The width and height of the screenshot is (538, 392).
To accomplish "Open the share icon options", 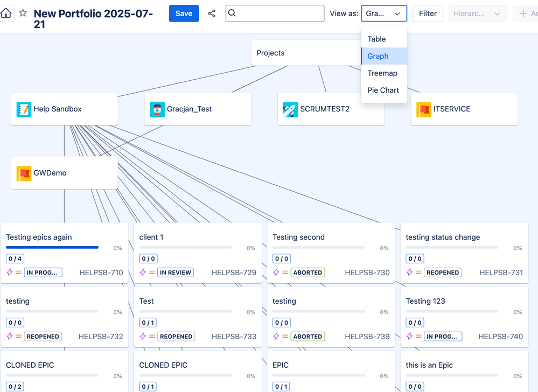I will (x=212, y=13).
